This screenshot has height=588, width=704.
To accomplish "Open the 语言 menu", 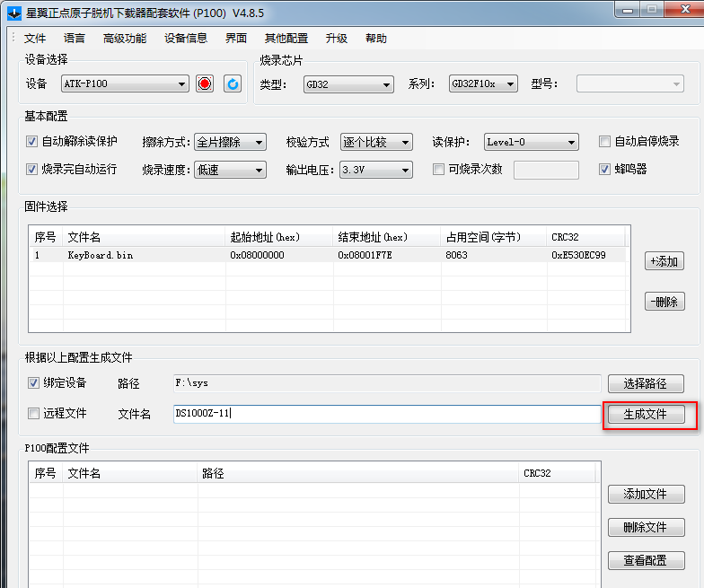I will 74,39.
